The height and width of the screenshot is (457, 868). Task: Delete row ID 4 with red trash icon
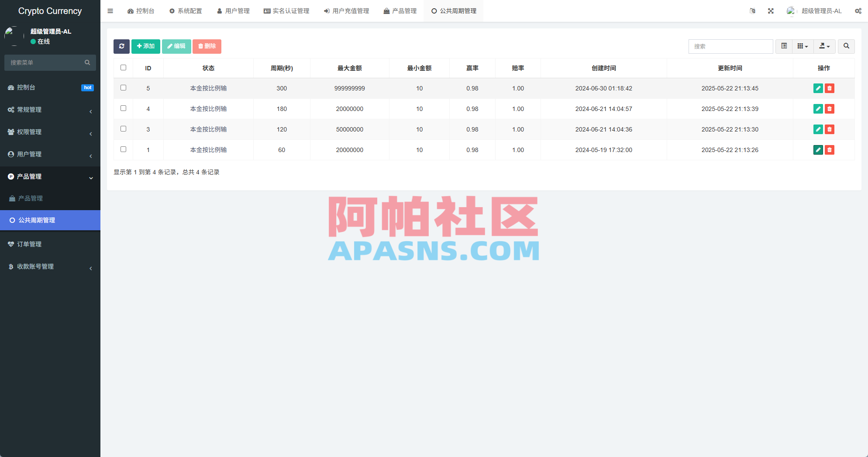[829, 109]
